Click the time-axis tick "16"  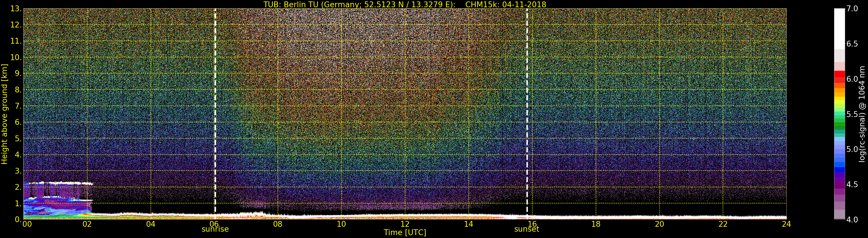pos(532,224)
